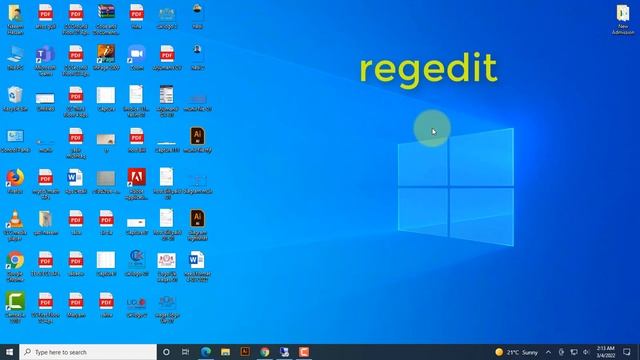Select the Recycle Bin desktop icon
This screenshot has width=640, height=360.
[15, 99]
